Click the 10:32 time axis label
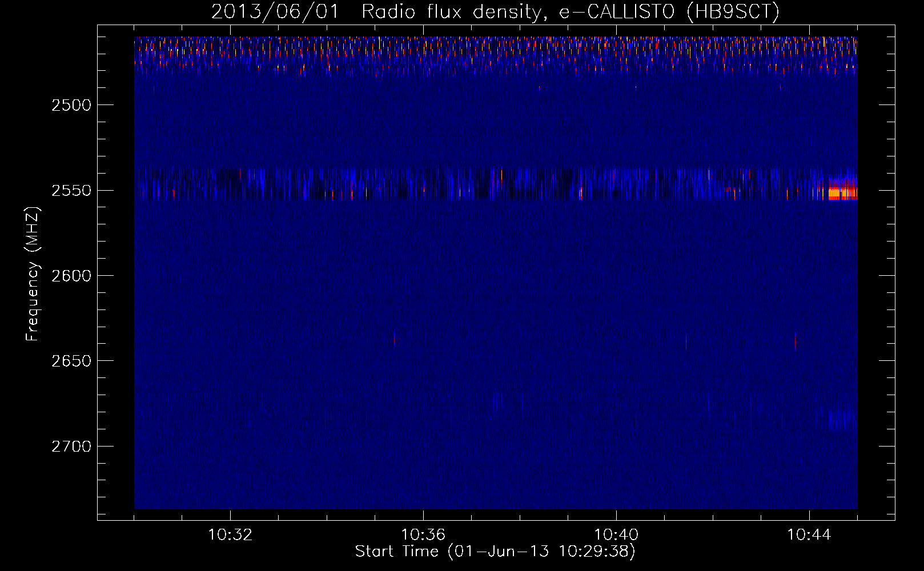924x571 pixels. 230,535
